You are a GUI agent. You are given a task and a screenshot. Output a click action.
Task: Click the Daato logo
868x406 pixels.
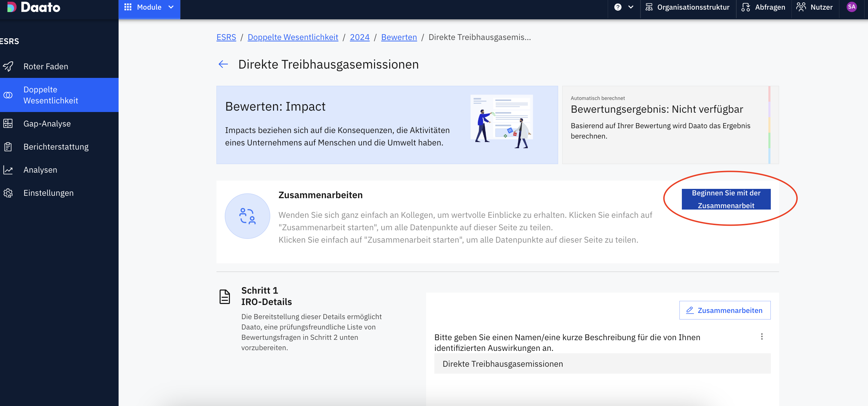(x=34, y=7)
